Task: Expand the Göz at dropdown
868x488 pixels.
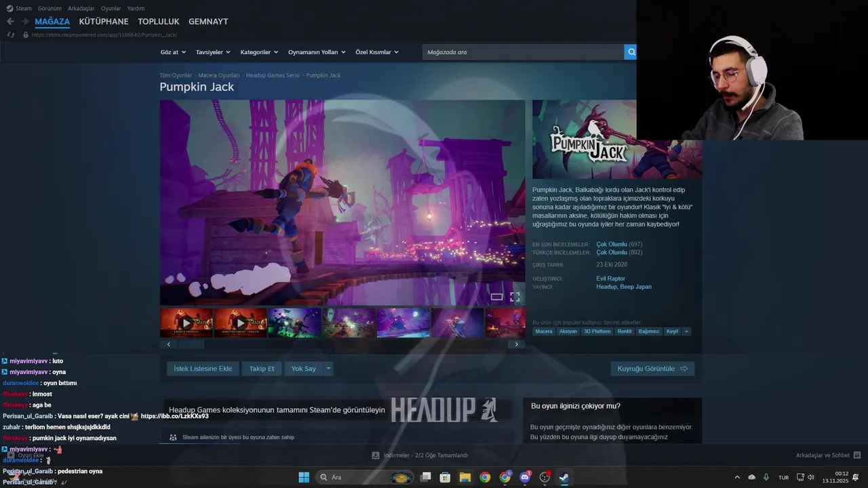Action: coord(172,52)
